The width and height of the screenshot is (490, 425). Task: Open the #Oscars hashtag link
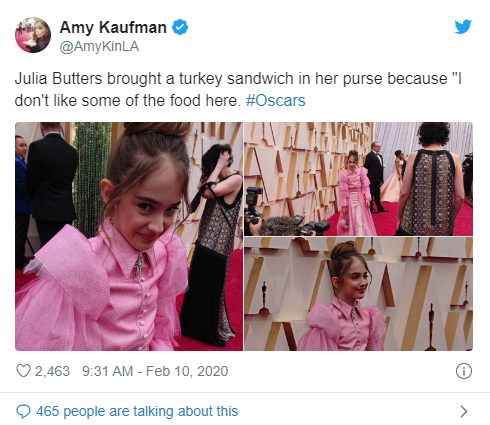pyautogui.click(x=275, y=100)
